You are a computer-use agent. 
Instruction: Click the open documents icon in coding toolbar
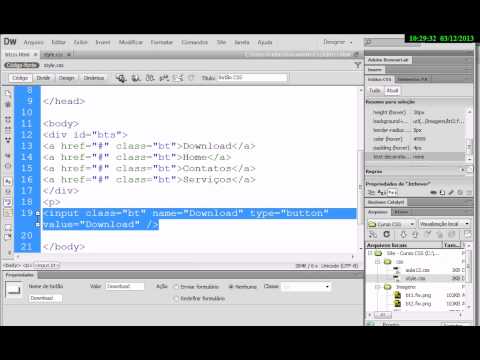tap(8, 93)
